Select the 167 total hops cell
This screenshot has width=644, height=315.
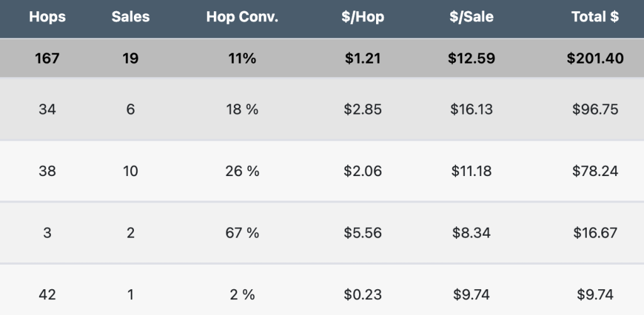pyautogui.click(x=47, y=58)
